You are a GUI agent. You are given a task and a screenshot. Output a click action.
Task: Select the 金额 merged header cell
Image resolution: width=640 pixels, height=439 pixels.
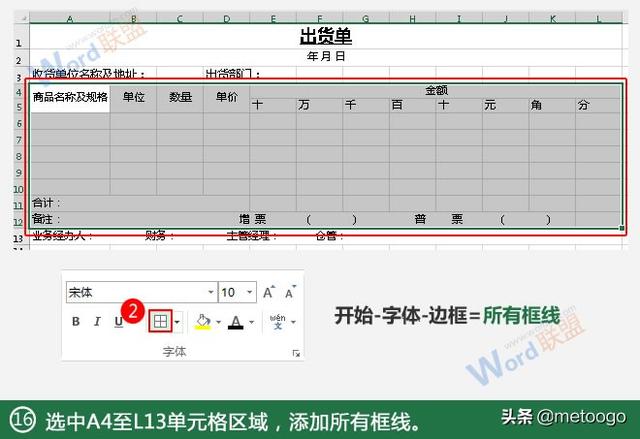436,91
